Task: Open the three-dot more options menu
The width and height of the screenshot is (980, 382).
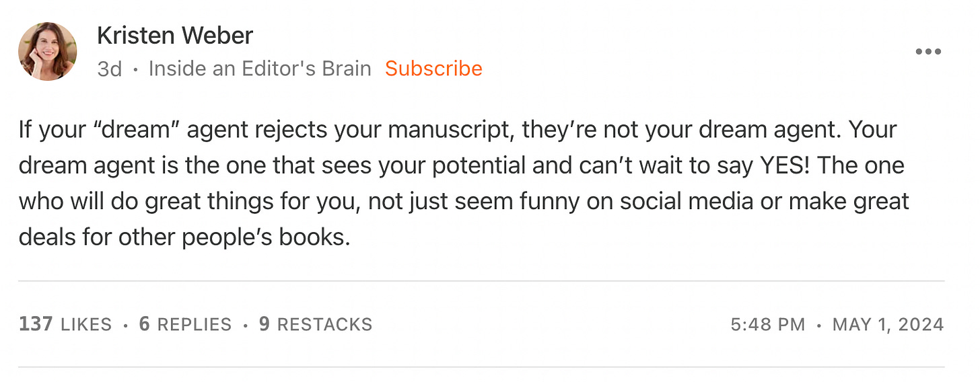Action: [928, 52]
